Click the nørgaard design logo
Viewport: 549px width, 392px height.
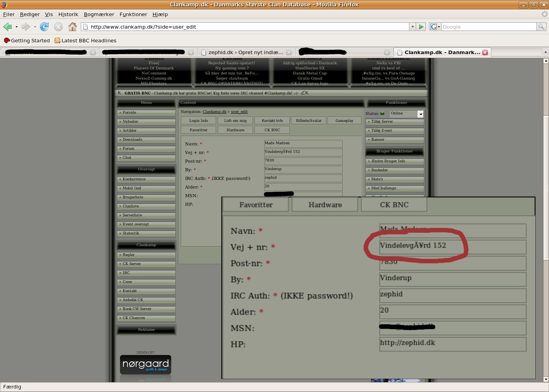tap(145, 365)
